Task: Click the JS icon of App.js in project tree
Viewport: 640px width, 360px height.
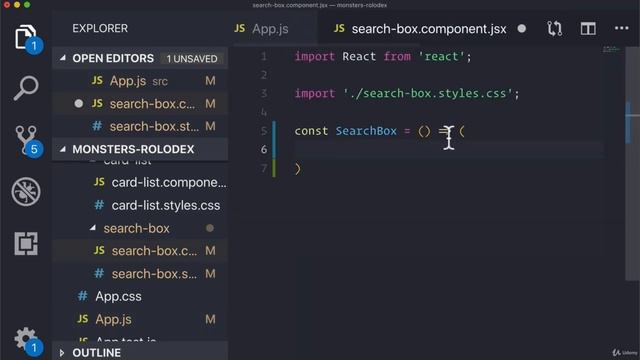Action: 82,319
